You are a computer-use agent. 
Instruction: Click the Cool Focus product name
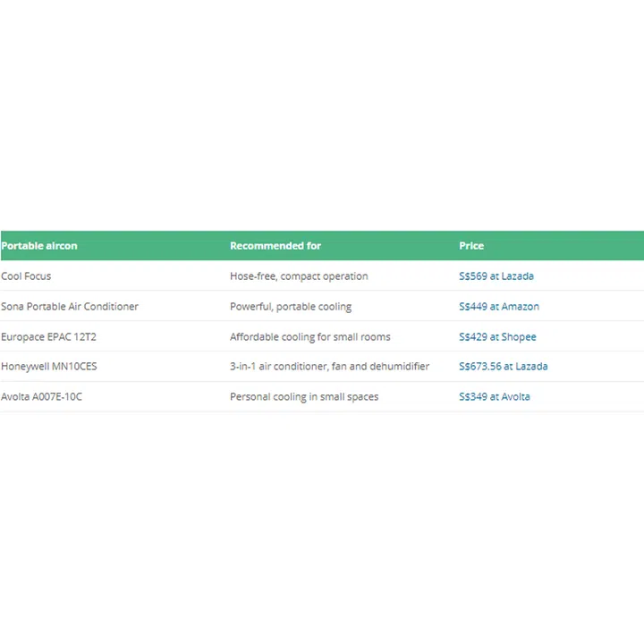tap(26, 276)
